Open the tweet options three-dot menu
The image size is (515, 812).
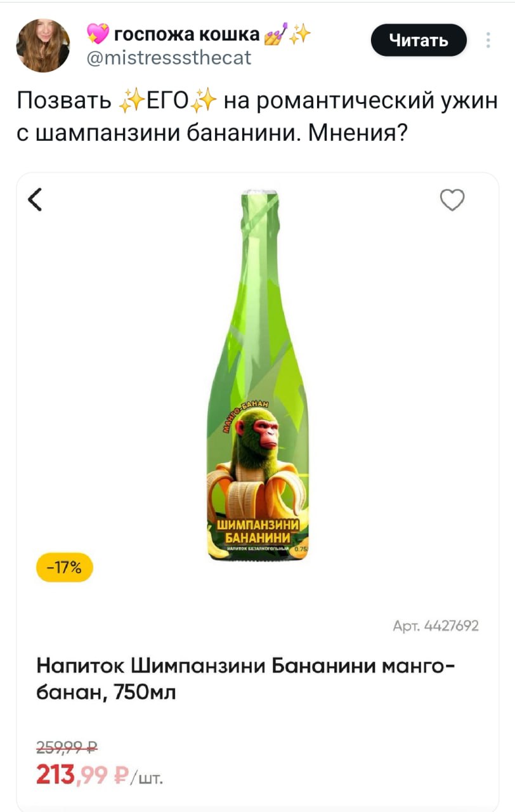[x=488, y=40]
